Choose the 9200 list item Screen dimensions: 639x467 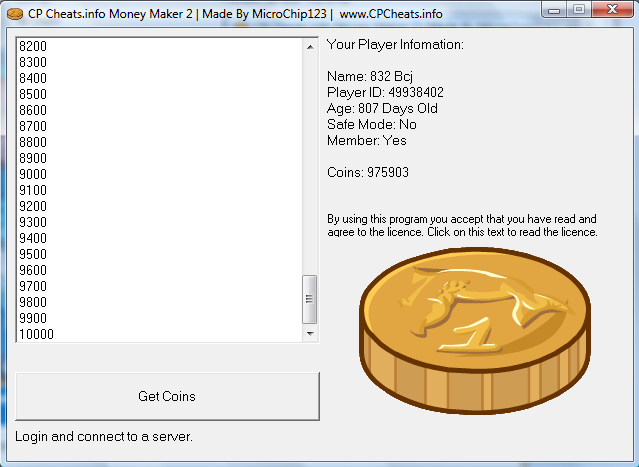(x=33, y=206)
